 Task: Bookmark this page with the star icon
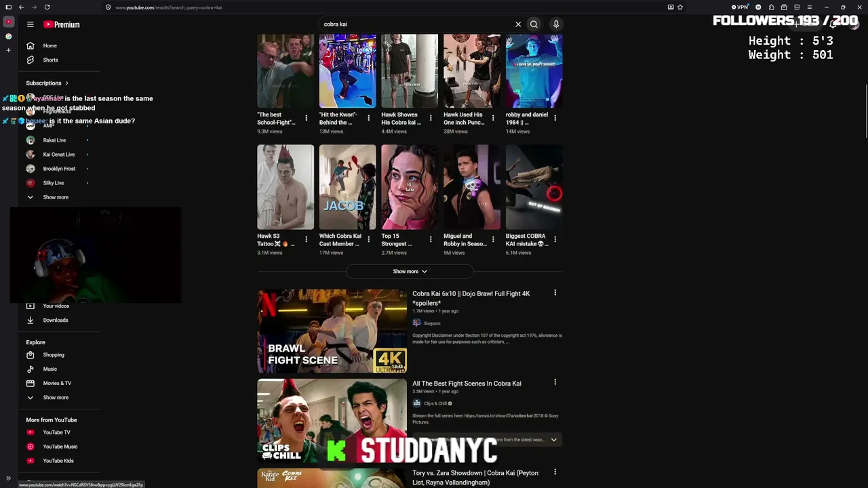coord(680,7)
